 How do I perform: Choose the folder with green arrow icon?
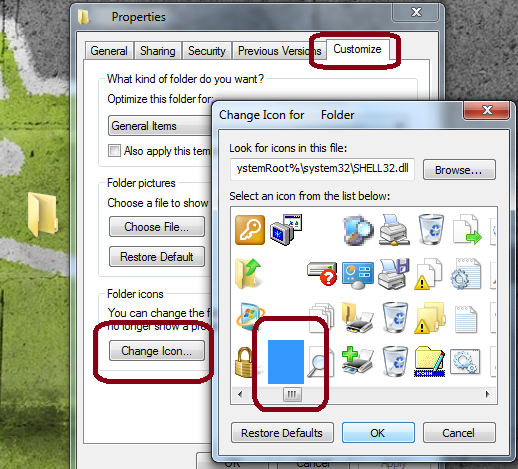click(x=248, y=273)
